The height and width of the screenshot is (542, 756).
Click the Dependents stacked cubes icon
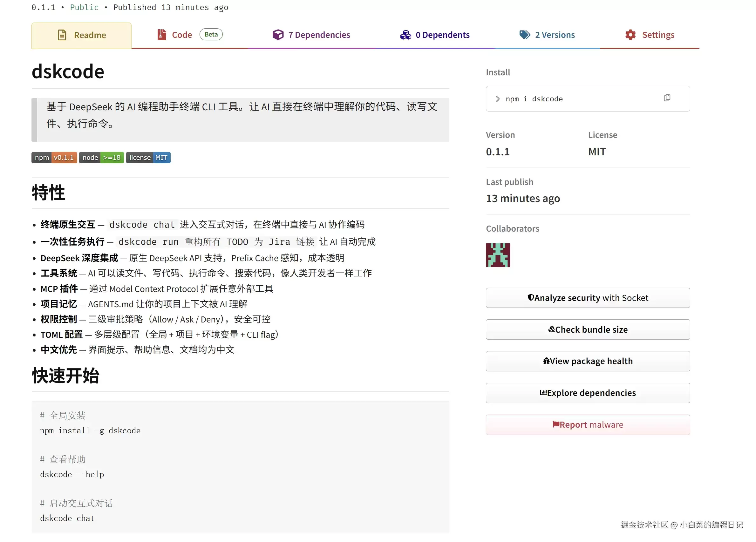[x=405, y=35]
